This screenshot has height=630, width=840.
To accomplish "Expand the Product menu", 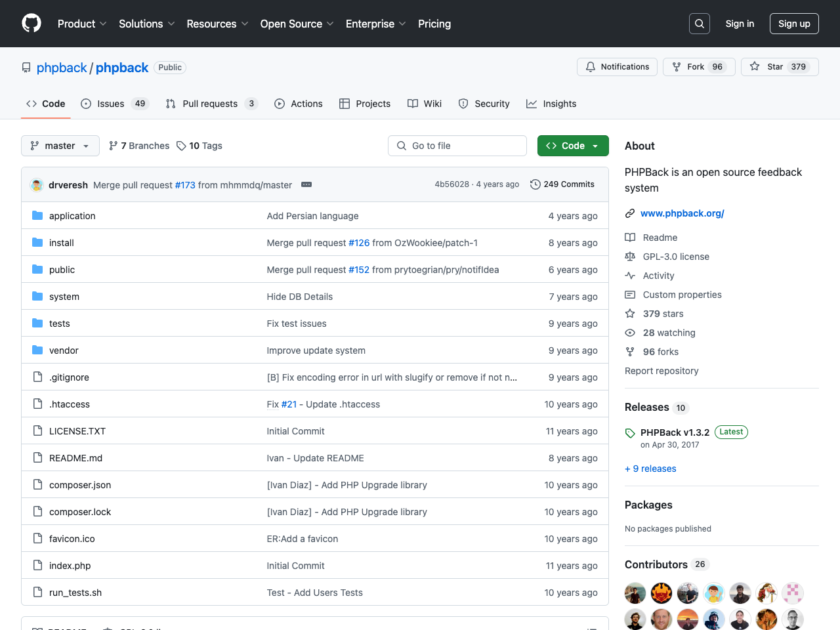I will (82, 24).
